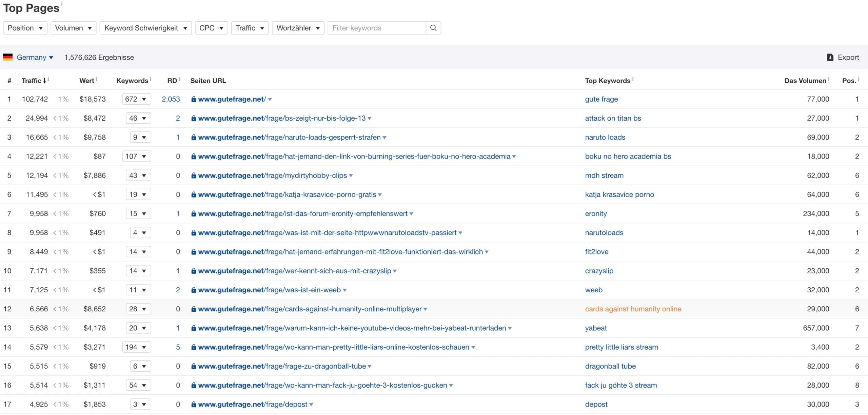Click the info icon on Pos. column header
868x415 pixels.
click(x=859, y=78)
